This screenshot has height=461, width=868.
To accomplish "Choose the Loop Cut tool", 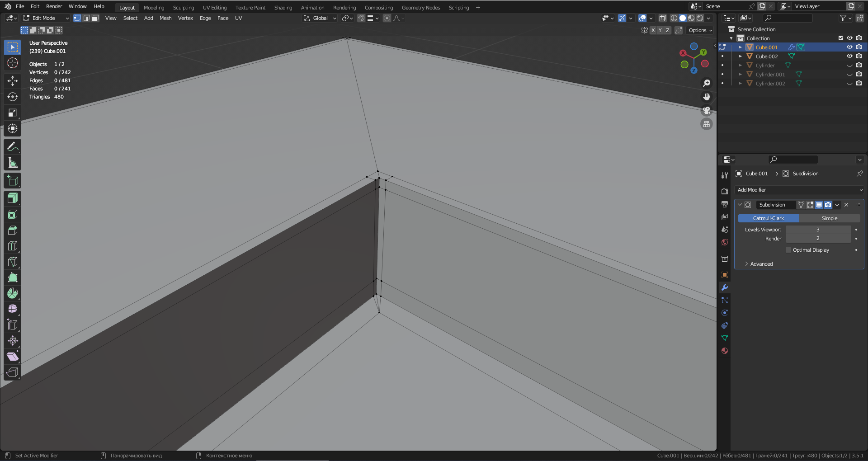I will [13, 246].
